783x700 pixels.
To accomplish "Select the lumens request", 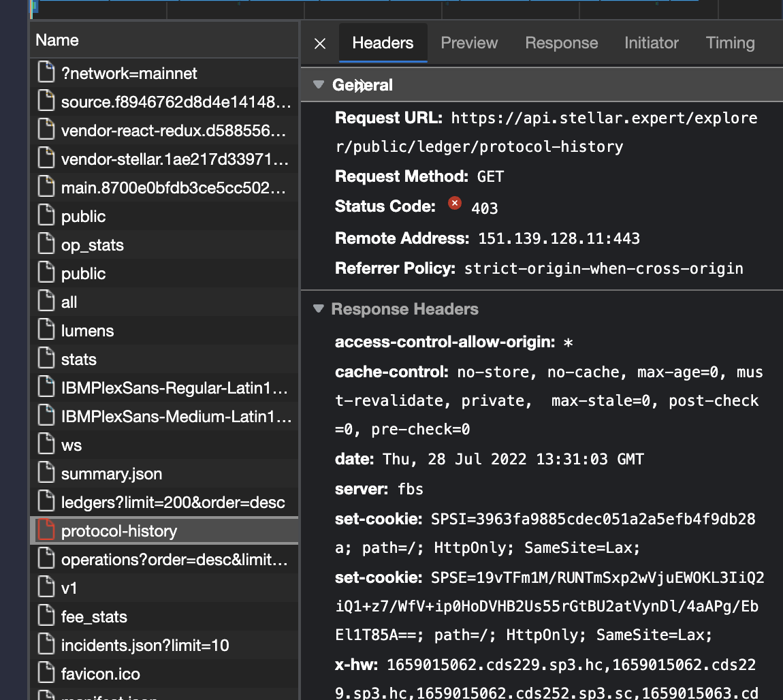I will (x=164, y=330).
